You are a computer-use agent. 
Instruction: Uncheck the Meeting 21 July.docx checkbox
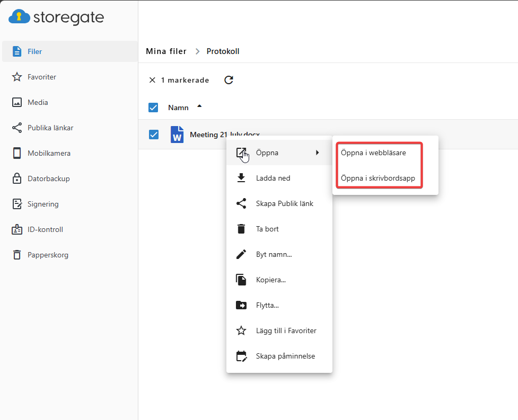(x=154, y=135)
